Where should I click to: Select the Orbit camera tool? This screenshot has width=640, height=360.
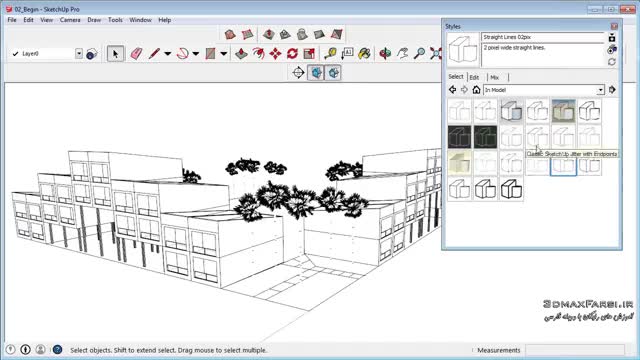coord(385,53)
